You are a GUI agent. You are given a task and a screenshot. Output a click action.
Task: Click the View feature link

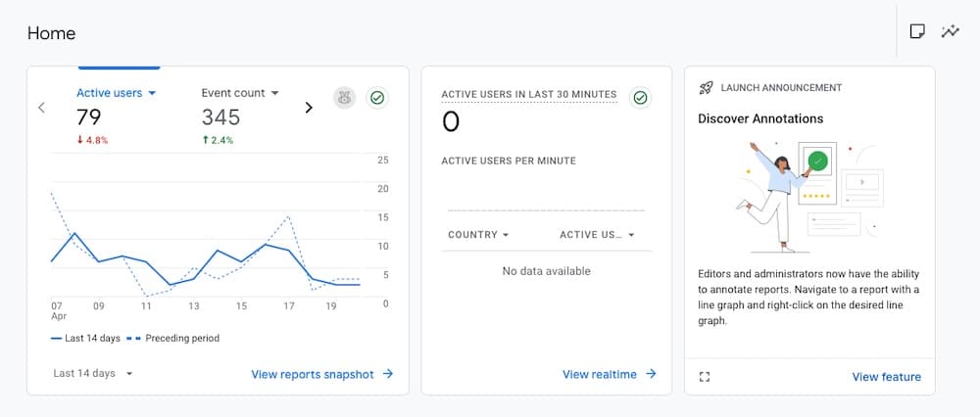click(x=886, y=377)
